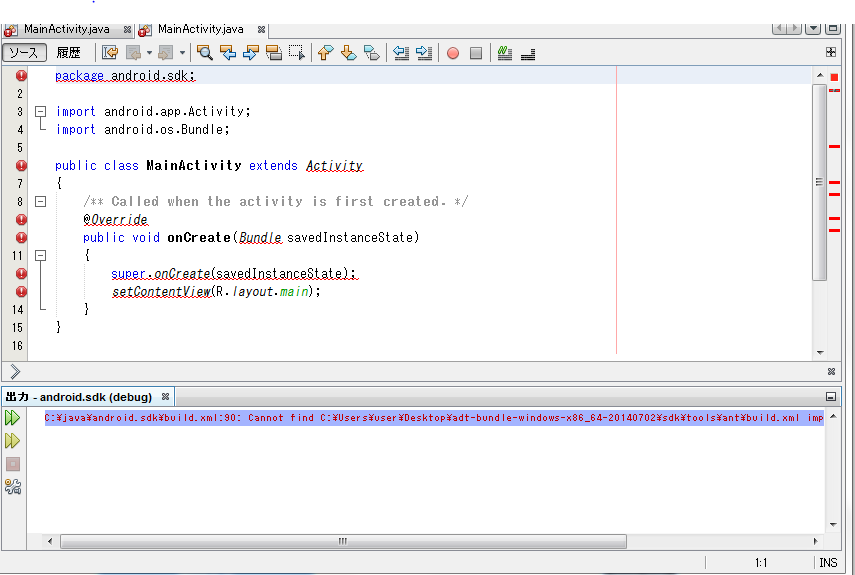Stop build icon in output panel
Image resolution: width=855 pixels, height=575 pixels.
(13, 464)
